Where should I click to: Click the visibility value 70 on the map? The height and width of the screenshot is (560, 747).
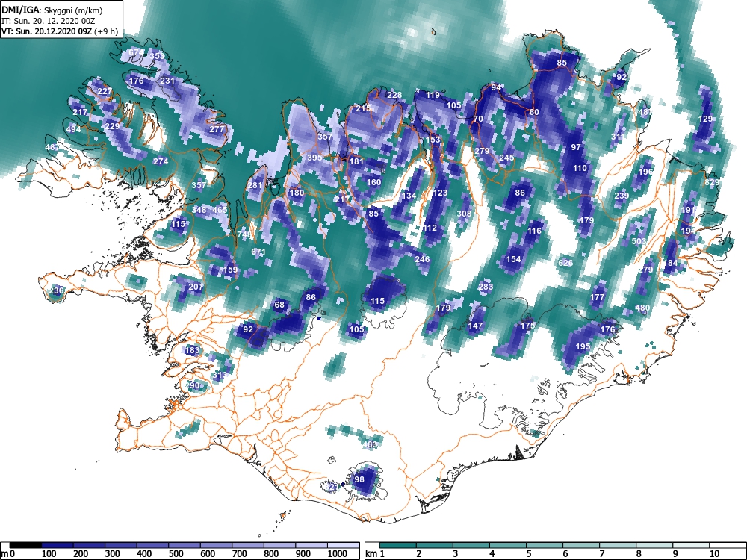point(478,119)
